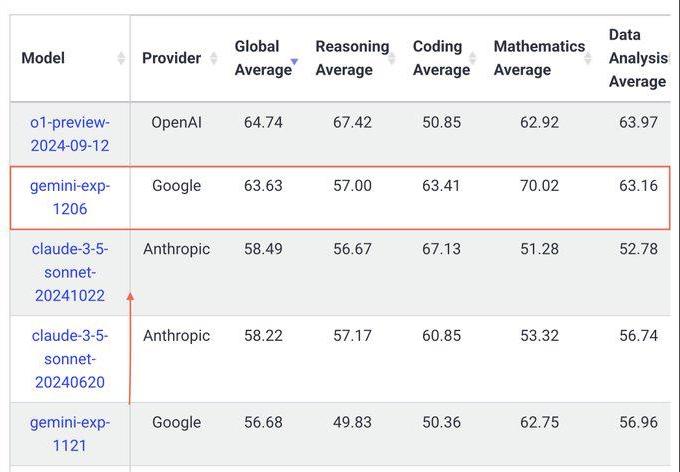Open the gemini-exp-1121 model link
680x472 pixels.
[x=70, y=434]
